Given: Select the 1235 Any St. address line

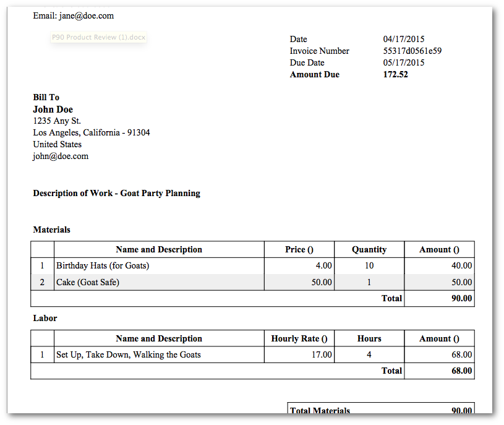Looking at the screenshot, I should click(56, 121).
